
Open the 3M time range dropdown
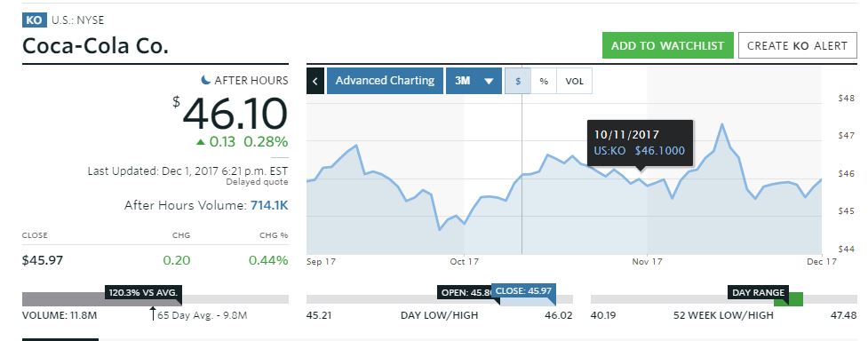(474, 81)
